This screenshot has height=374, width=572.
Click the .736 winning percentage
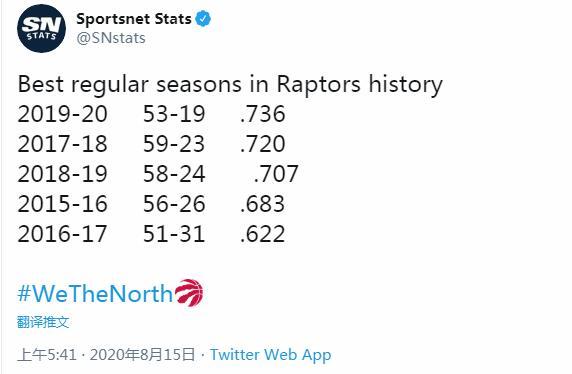pos(262,113)
